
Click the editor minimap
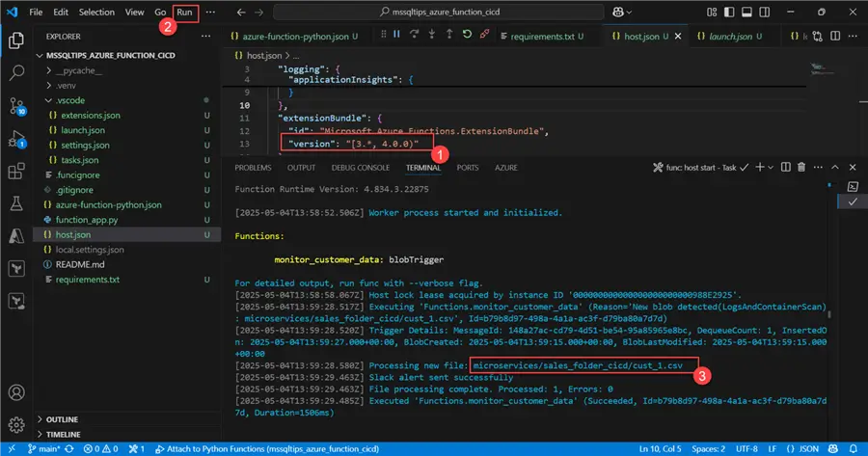[x=821, y=69]
